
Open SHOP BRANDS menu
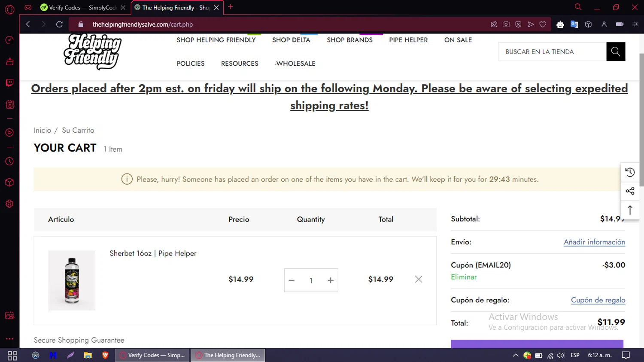click(x=349, y=40)
